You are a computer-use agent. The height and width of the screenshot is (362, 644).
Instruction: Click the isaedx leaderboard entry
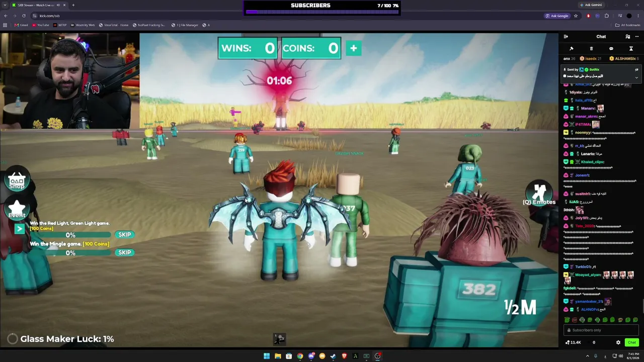(x=591, y=58)
